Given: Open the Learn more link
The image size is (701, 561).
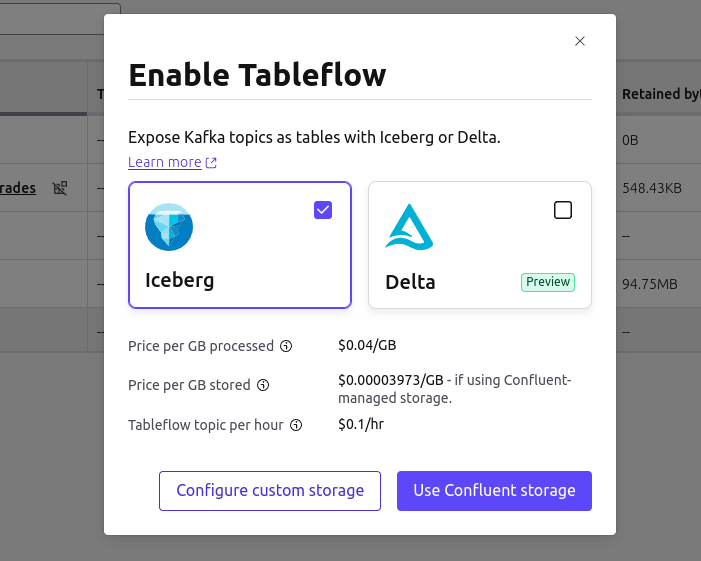Looking at the screenshot, I should tap(165, 162).
